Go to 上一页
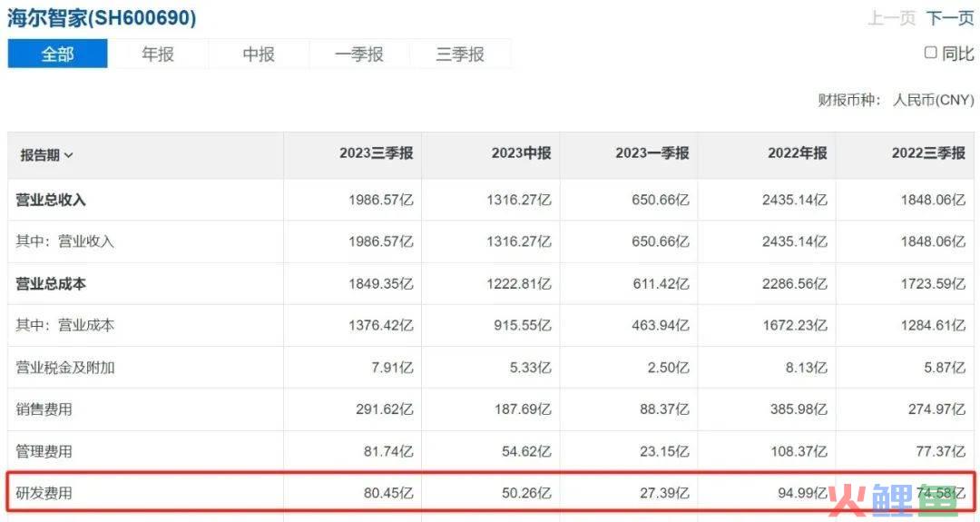 (x=892, y=18)
